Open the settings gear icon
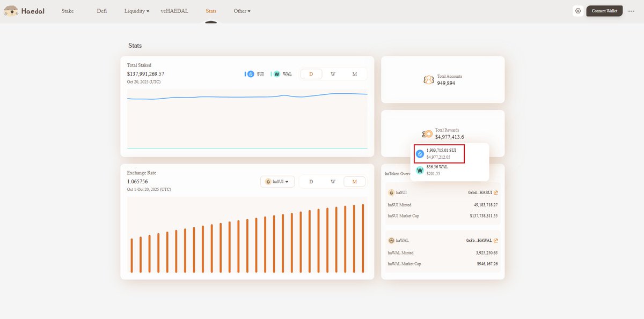The image size is (644, 319). click(578, 11)
